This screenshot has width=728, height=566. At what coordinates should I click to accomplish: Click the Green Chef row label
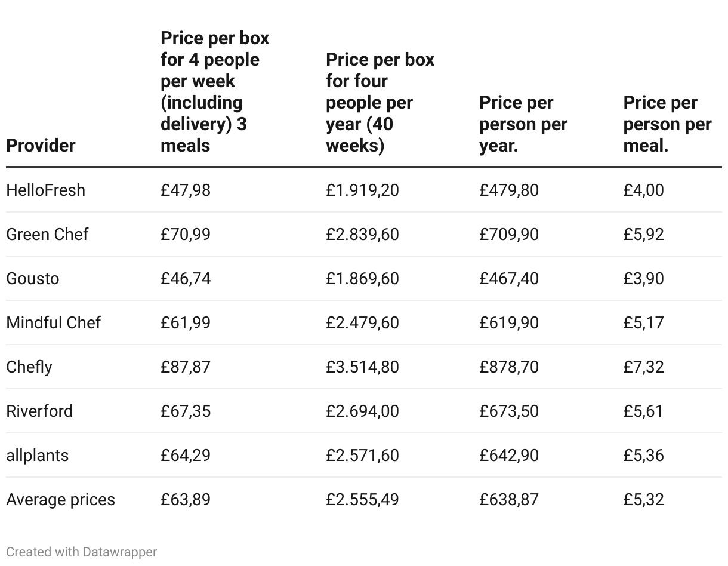pos(47,235)
